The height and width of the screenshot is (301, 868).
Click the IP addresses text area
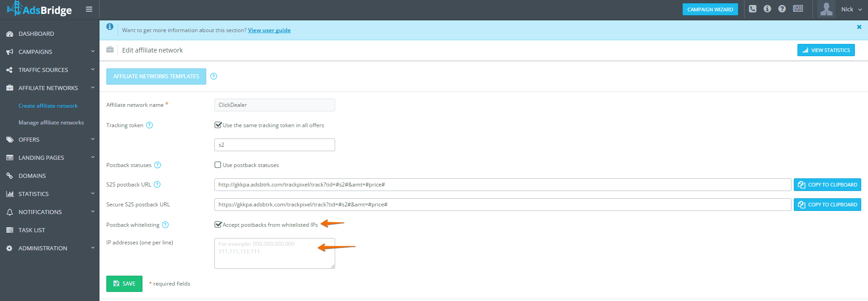pyautogui.click(x=275, y=253)
